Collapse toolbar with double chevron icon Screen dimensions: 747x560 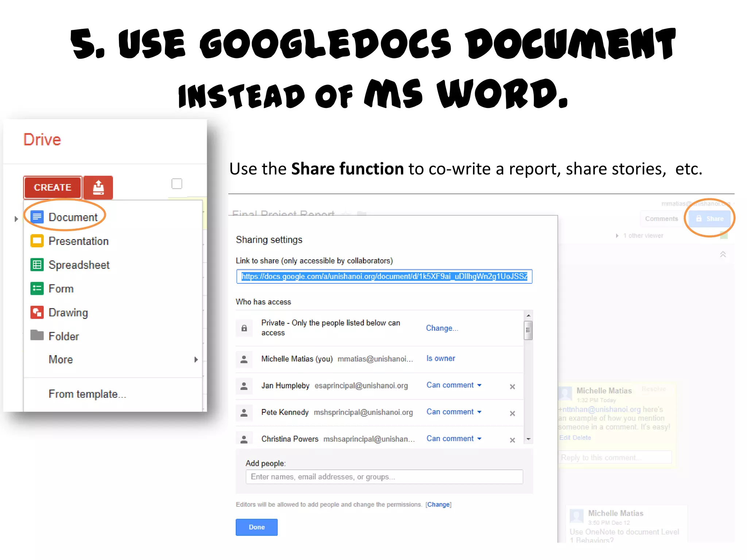click(x=723, y=254)
